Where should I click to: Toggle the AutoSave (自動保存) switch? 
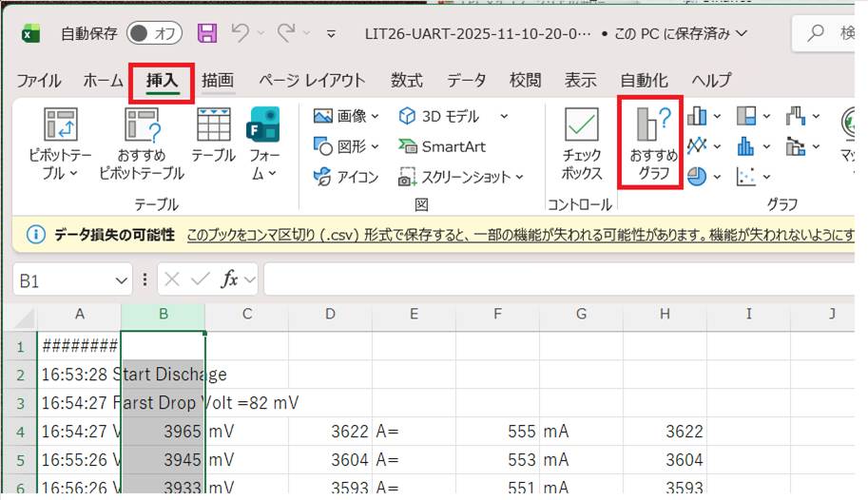tap(153, 33)
